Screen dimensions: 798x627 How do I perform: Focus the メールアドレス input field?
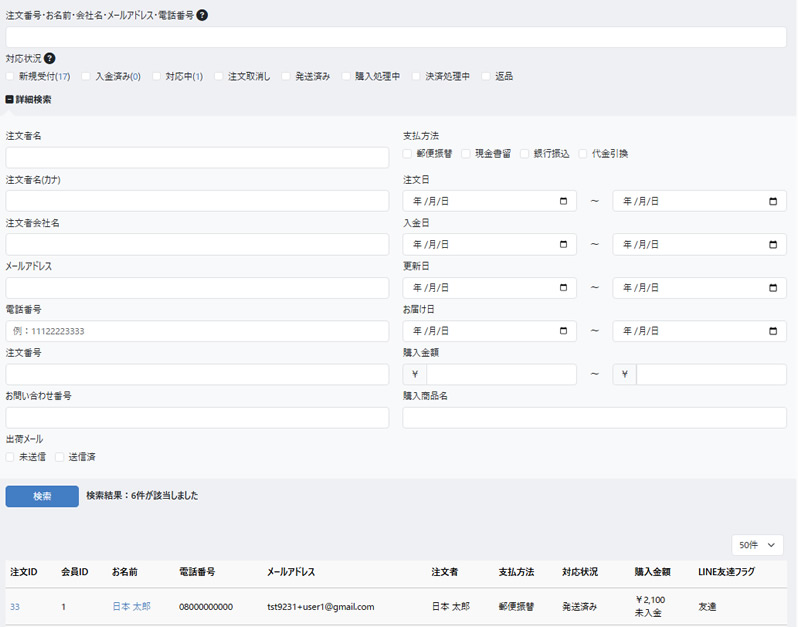(x=197, y=288)
